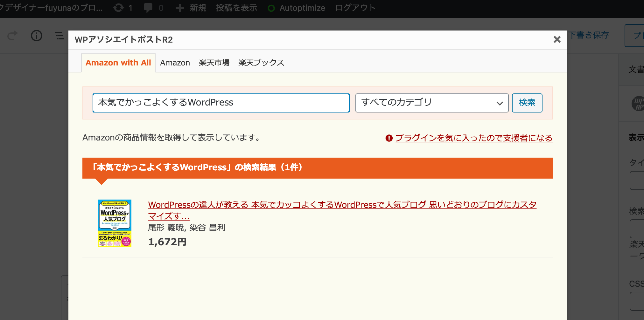Click ログアウト in the admin bar
The height and width of the screenshot is (320, 644).
click(355, 8)
